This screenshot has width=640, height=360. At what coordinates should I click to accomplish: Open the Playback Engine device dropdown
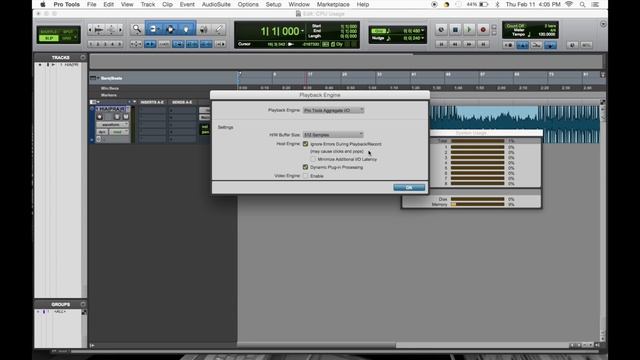tap(333, 110)
